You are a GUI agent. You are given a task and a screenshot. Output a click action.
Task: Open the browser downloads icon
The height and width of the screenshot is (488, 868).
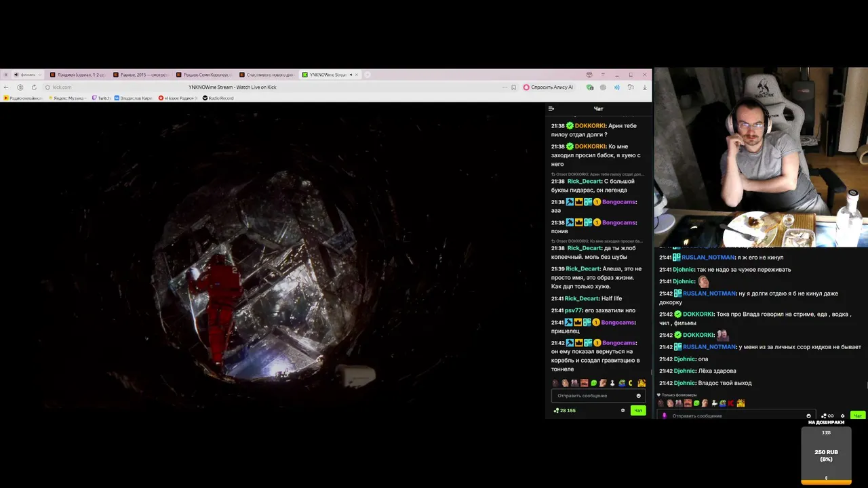[644, 87]
